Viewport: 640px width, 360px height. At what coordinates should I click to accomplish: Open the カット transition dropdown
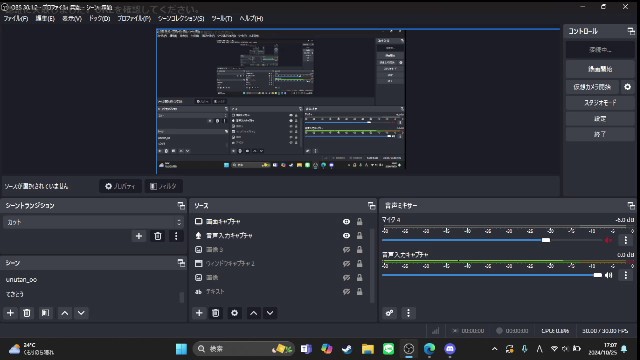tap(93, 222)
